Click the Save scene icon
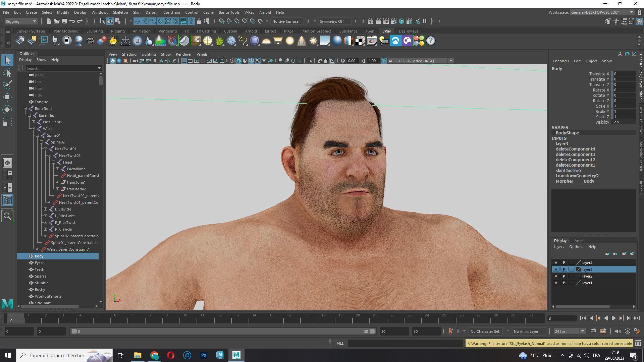Screen dimensions: 644x362 pos(64,21)
